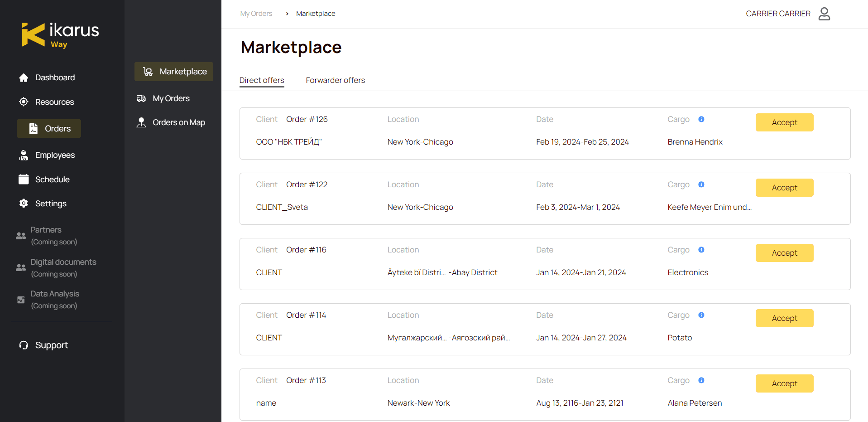
Task: Select Marketplace in the submenu
Action: 174,72
